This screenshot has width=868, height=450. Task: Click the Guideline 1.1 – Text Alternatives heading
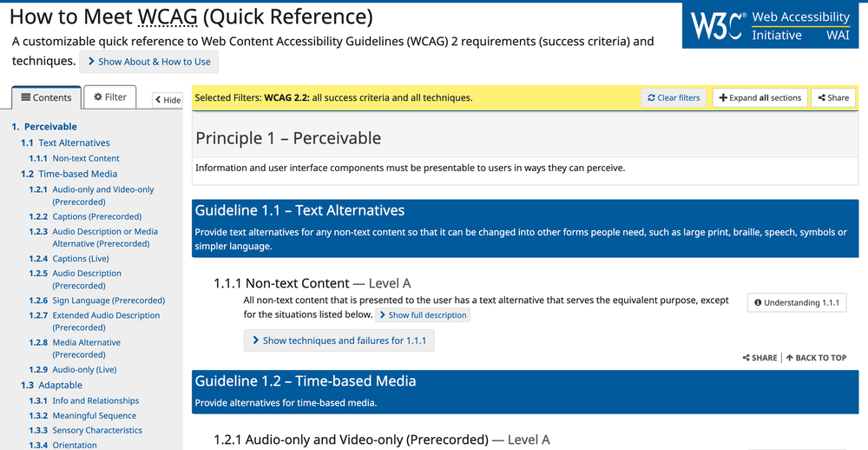pyautogui.click(x=299, y=210)
